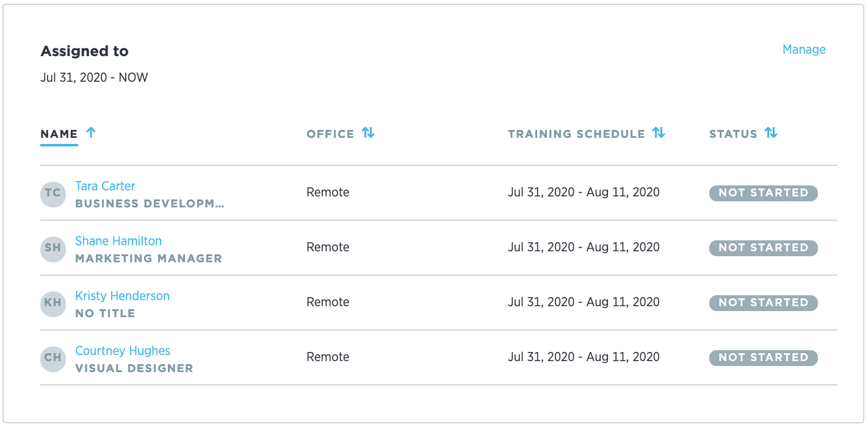868x427 pixels.
Task: Sort the table by the Name header
Action: click(59, 134)
